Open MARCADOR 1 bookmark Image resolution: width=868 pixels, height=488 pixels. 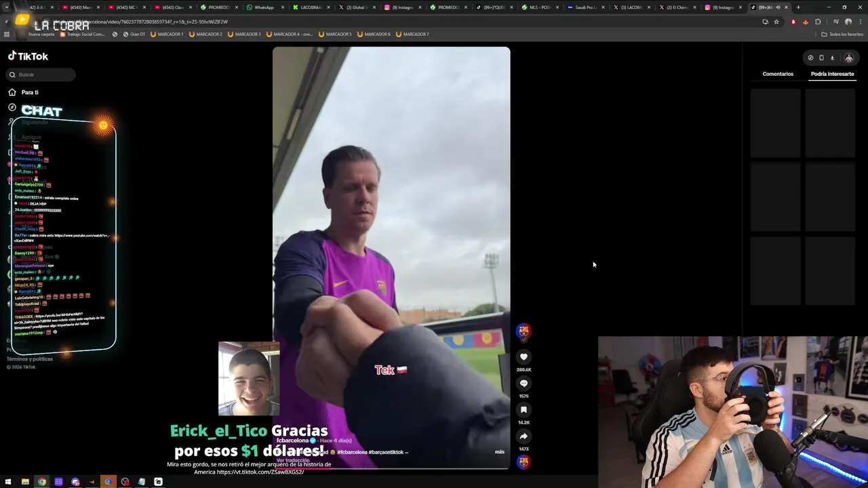(167, 34)
